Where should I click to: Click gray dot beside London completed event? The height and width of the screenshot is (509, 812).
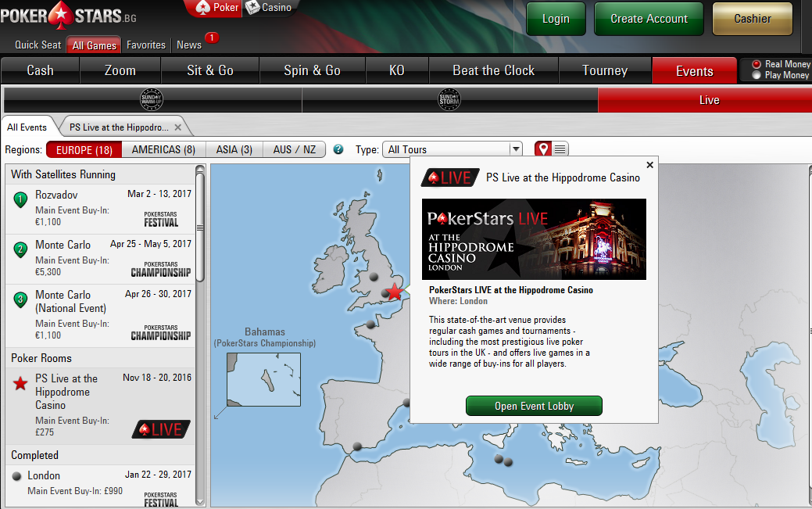click(x=16, y=476)
